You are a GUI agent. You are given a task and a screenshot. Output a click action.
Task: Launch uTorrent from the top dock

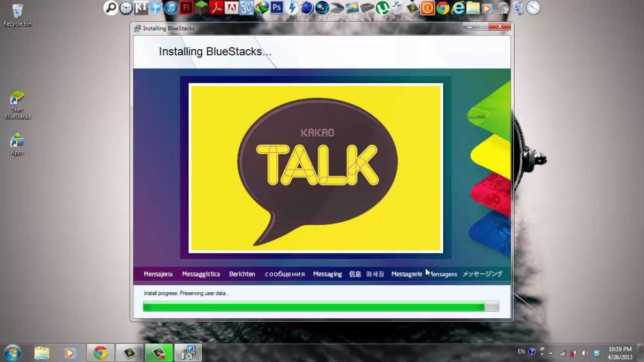point(382,8)
